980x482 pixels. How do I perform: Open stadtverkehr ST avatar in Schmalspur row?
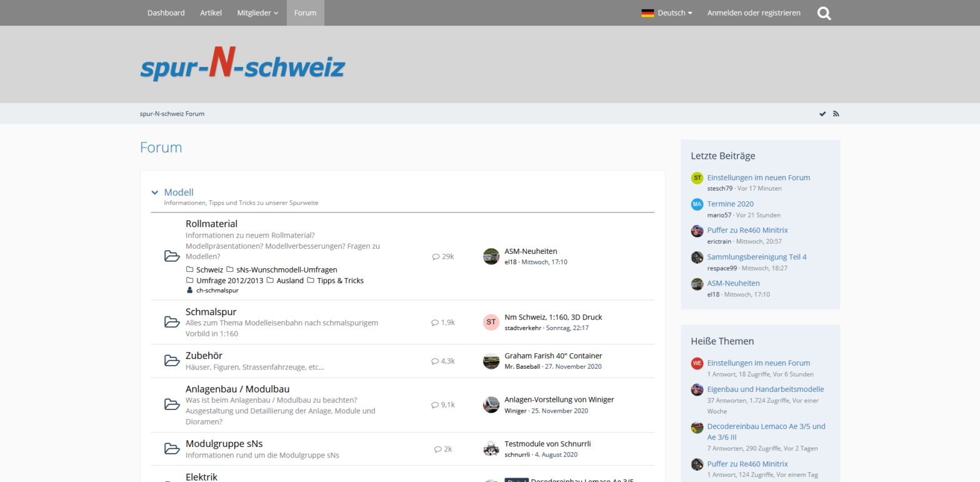click(491, 322)
